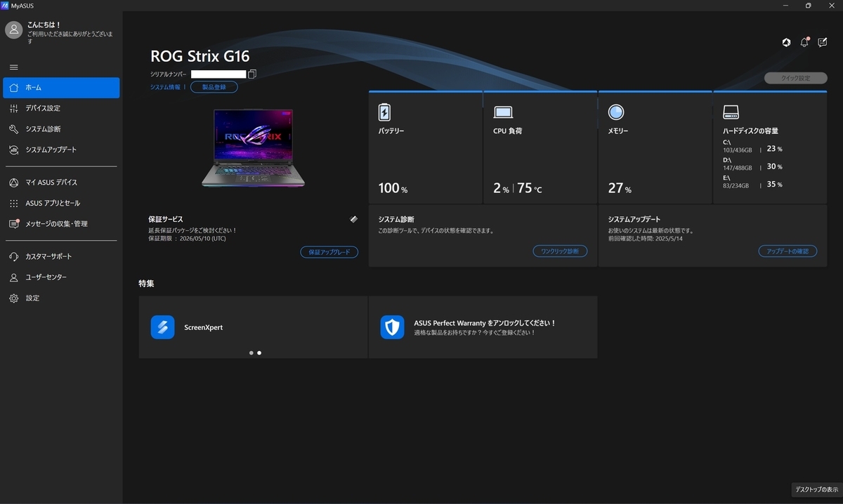Click the ROG Strix laptop product image
Viewport: 843px width, 504px height.
coord(253,149)
